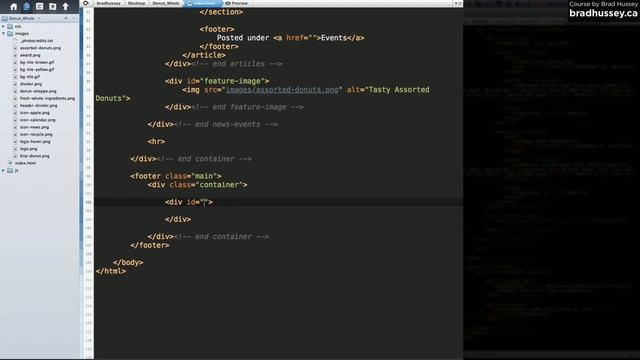640x360 pixels.
Task: Click the 'end feature-image' comment
Action: coord(247,107)
